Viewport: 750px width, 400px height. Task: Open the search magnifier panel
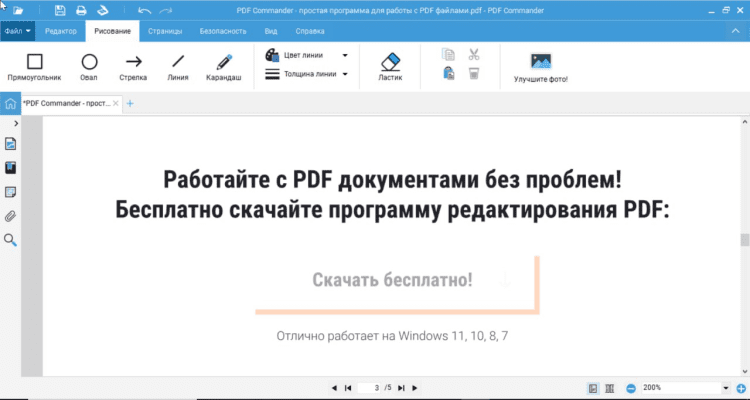[10, 240]
